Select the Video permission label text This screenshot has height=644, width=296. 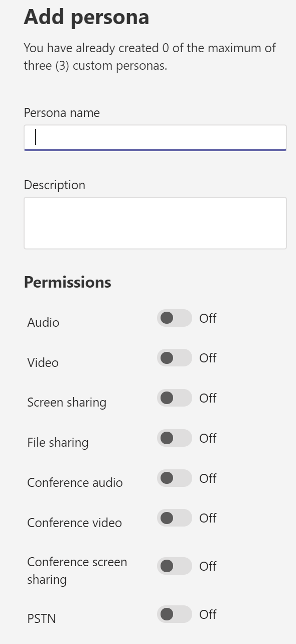[x=43, y=362]
